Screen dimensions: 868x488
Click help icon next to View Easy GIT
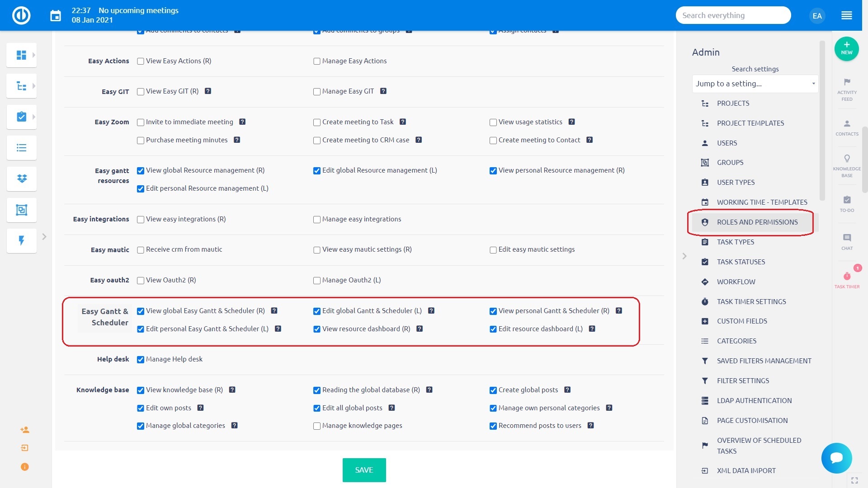click(208, 91)
